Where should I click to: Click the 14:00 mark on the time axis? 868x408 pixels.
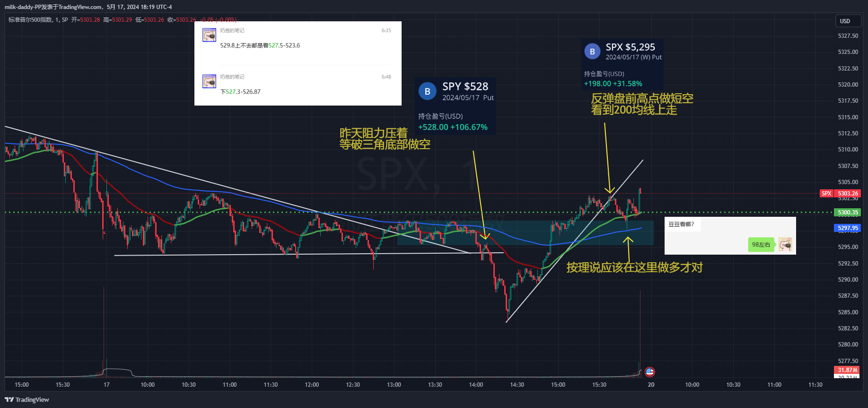click(476, 385)
